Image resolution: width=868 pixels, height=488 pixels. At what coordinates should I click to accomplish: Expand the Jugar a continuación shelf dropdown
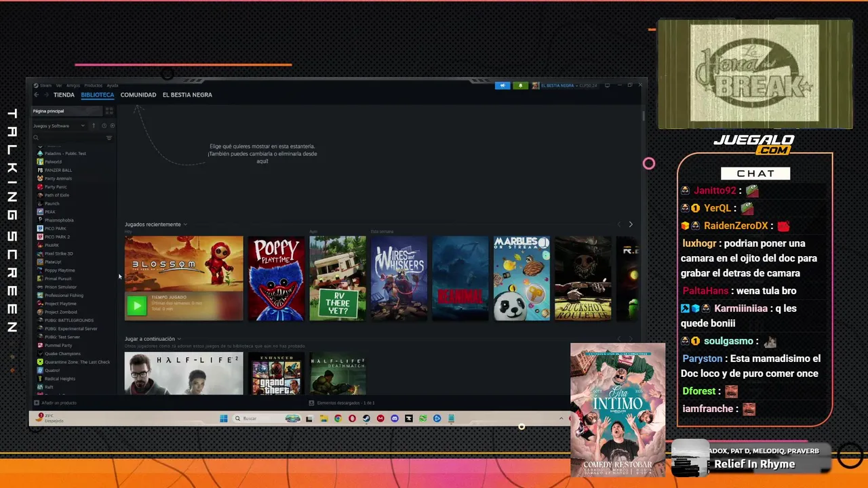(179, 339)
